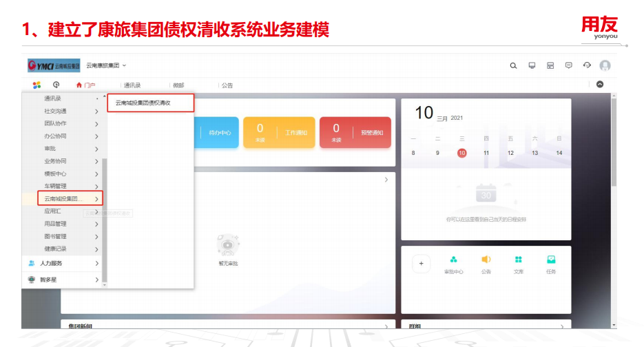Click the layout panel icon in header
The width and height of the screenshot is (644, 347).
[x=550, y=65]
